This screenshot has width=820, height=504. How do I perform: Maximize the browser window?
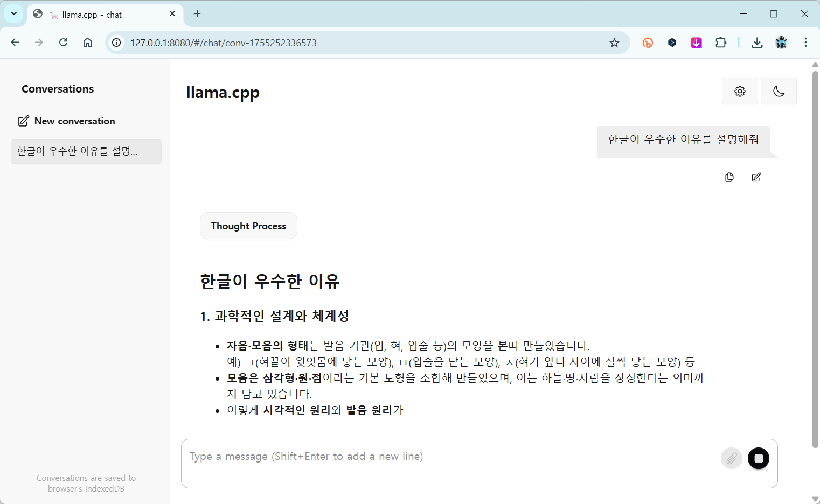coord(774,14)
